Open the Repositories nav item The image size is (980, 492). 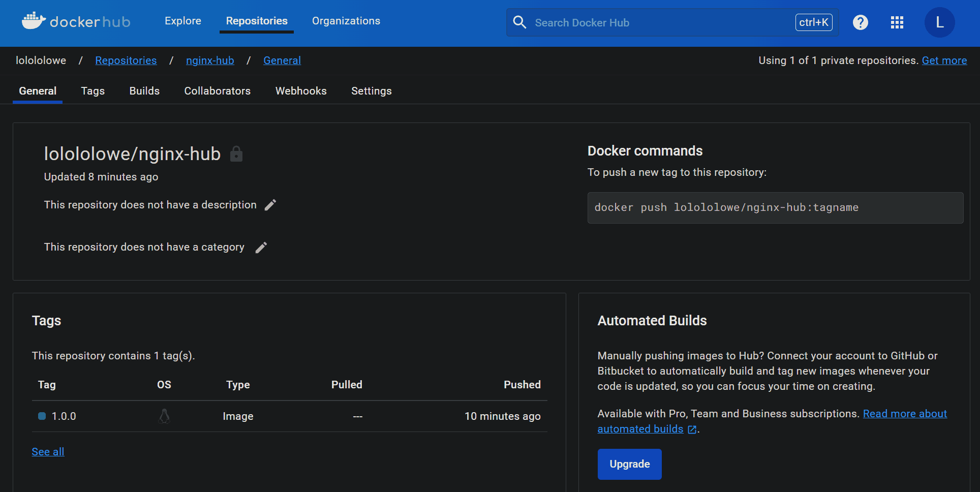click(257, 21)
